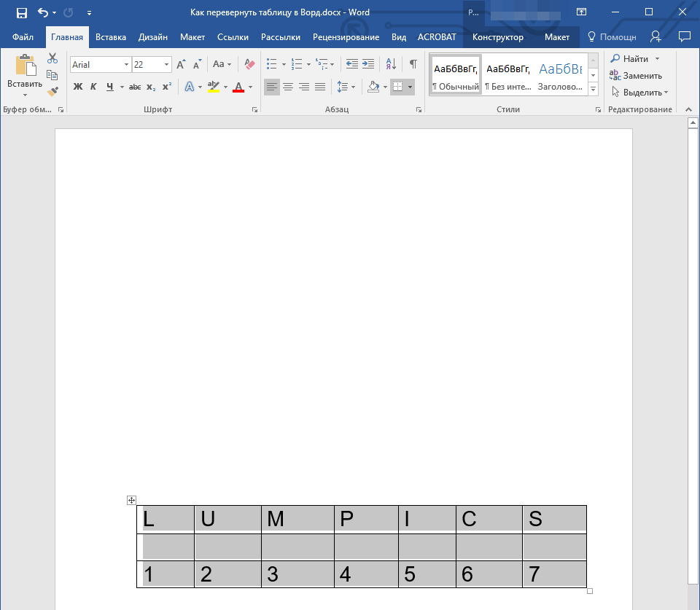The height and width of the screenshot is (610, 700).
Task: Click the table move handle
Action: (x=131, y=500)
